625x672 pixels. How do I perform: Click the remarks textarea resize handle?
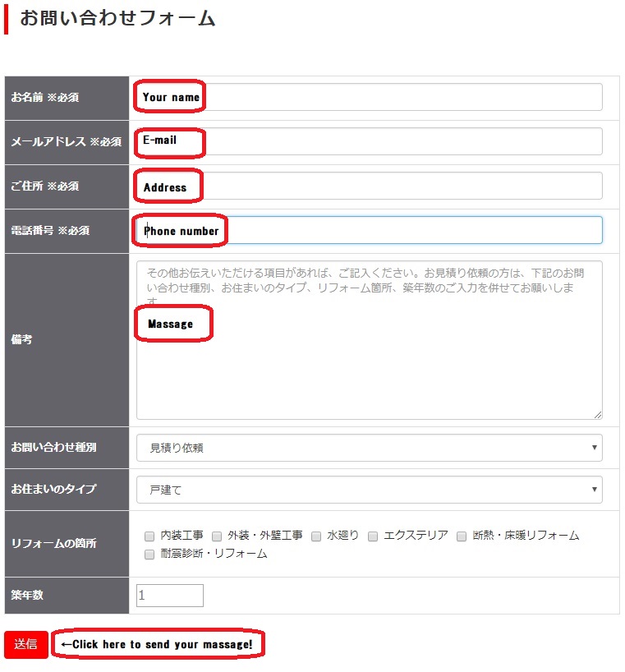pyautogui.click(x=598, y=415)
